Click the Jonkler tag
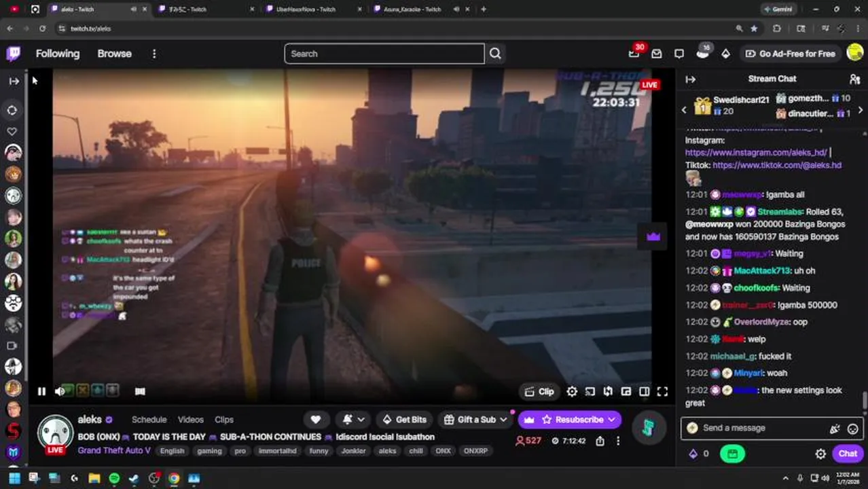The image size is (868, 489). (x=353, y=451)
